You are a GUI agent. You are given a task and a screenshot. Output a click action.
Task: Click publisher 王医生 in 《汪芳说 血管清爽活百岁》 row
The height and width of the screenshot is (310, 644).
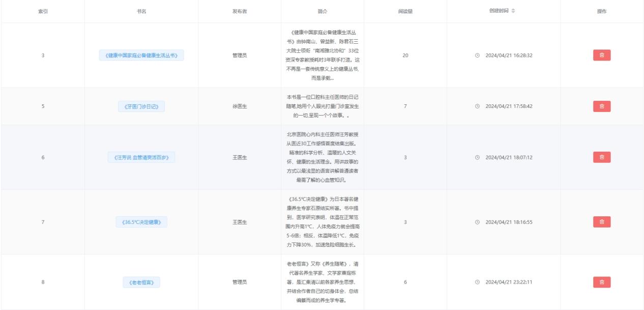pos(240,157)
